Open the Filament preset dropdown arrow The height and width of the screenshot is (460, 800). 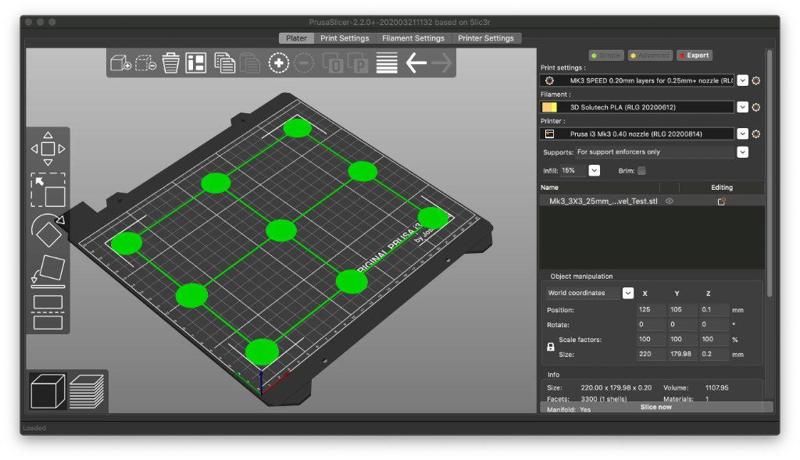tap(743, 107)
